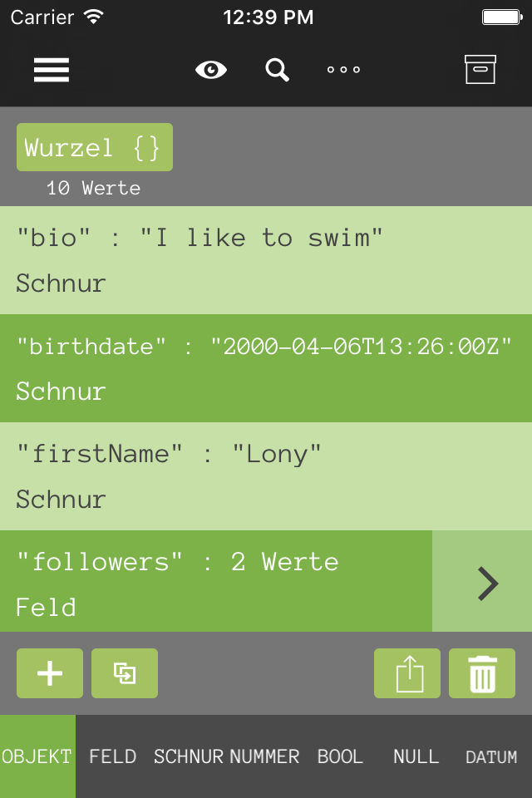Add a new value with plus button
This screenshot has height=798, width=532.
coord(50,673)
